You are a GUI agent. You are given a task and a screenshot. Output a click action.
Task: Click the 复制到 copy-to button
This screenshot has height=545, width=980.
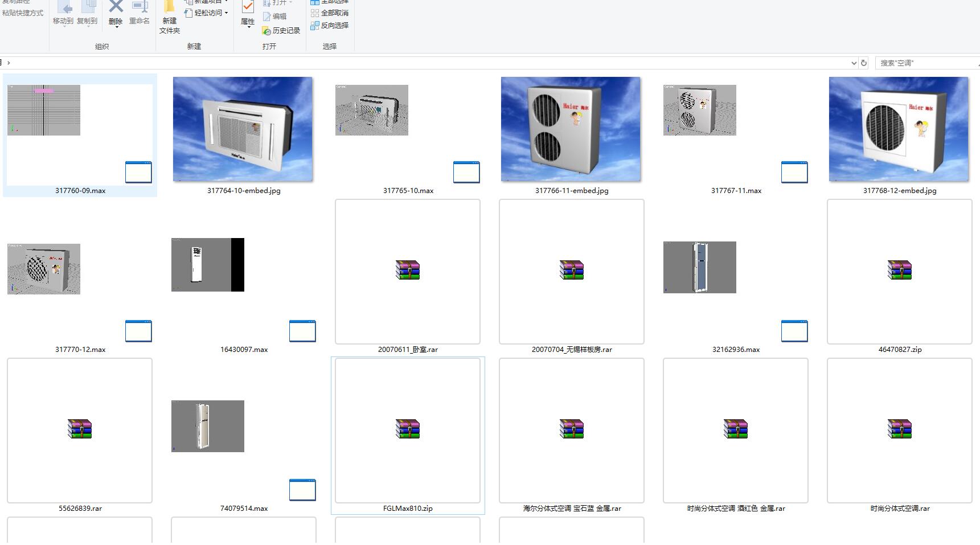click(87, 14)
